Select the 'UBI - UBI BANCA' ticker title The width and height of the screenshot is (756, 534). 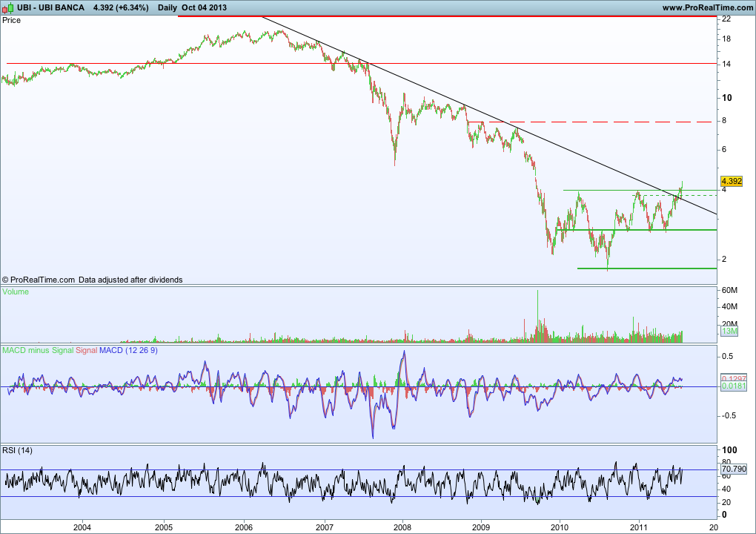coord(50,7)
